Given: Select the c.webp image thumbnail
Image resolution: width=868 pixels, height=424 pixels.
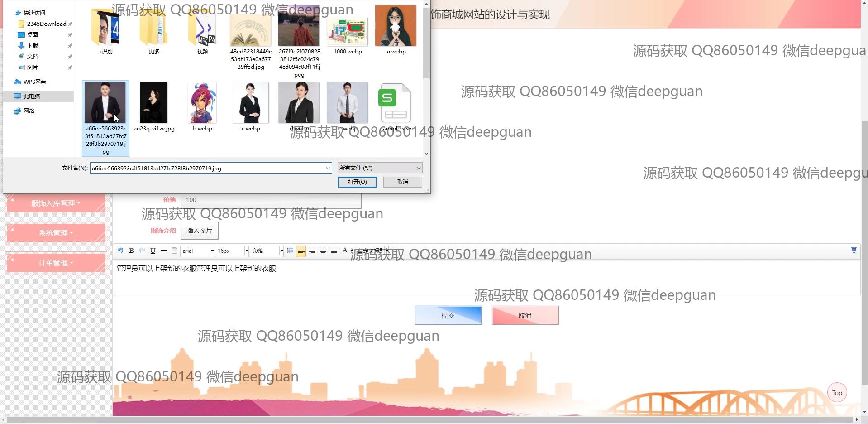Looking at the screenshot, I should pos(251,103).
